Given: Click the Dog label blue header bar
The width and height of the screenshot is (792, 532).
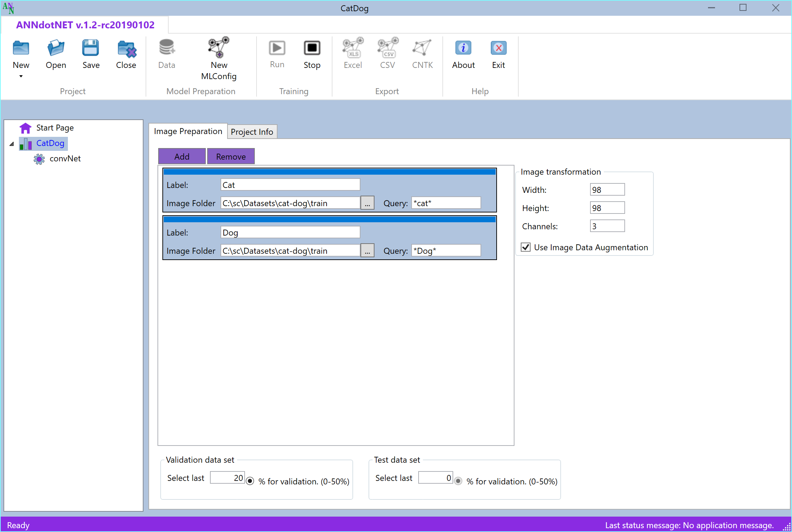Looking at the screenshot, I should point(329,219).
